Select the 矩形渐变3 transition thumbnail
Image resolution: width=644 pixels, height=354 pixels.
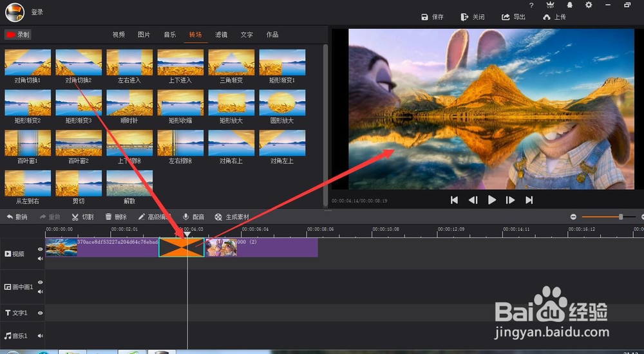point(79,103)
